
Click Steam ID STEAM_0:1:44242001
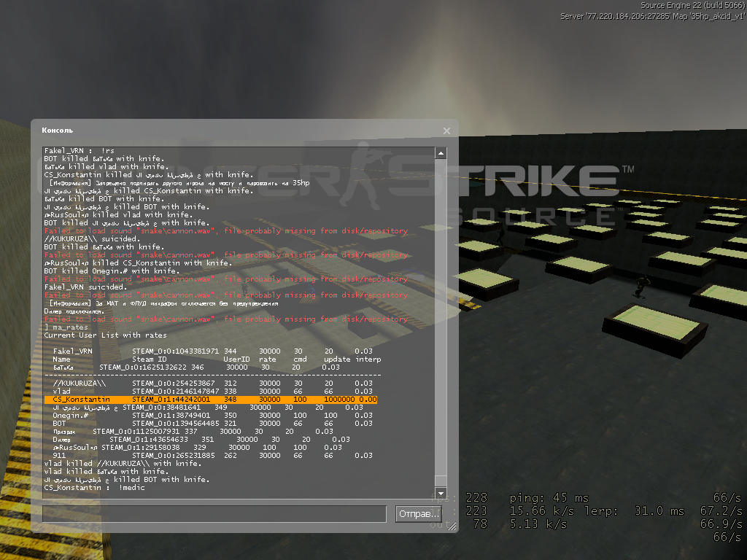(171, 400)
